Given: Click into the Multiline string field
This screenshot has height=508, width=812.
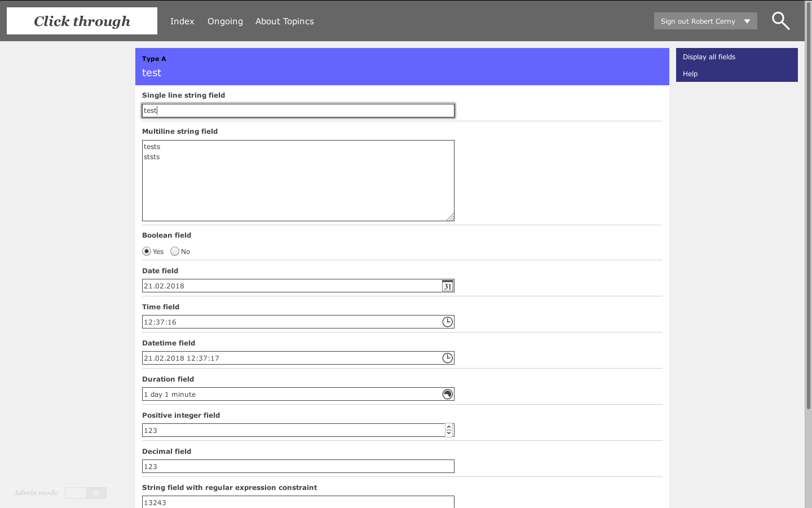Looking at the screenshot, I should click(298, 181).
